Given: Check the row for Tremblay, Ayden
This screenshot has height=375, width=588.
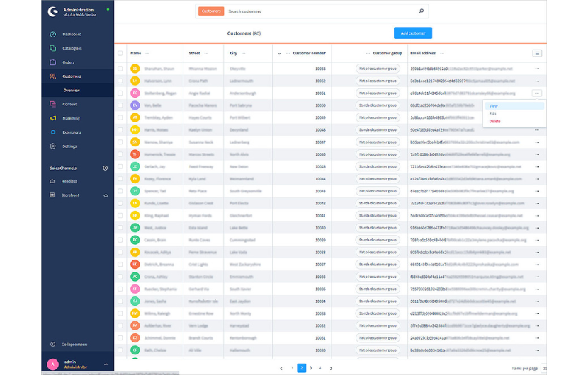Looking at the screenshot, I should [x=120, y=117].
